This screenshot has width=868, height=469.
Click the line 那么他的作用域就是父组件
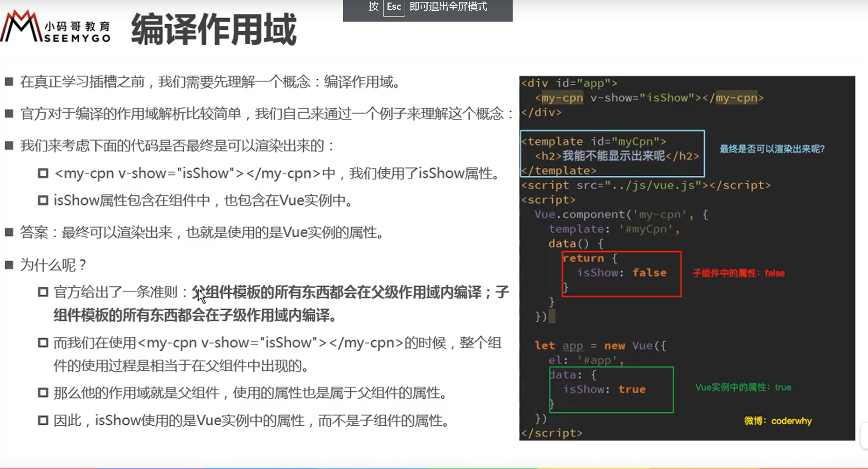pyautogui.click(x=251, y=393)
